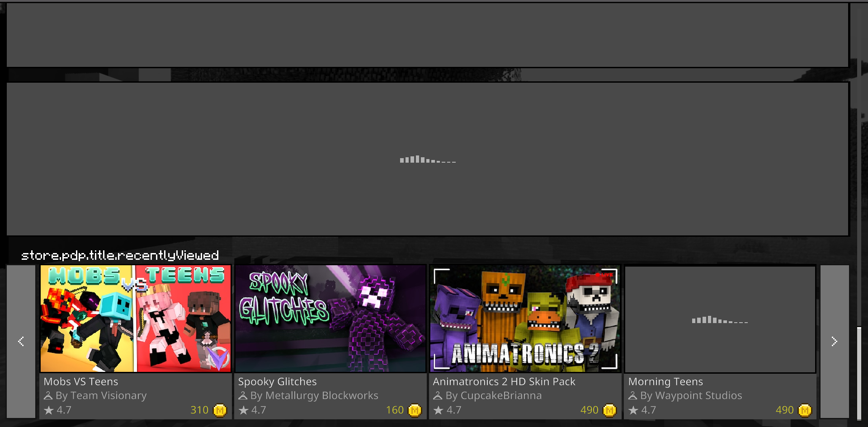
Task: Click creator person icon for CupcakeBrianna
Action: point(438,396)
